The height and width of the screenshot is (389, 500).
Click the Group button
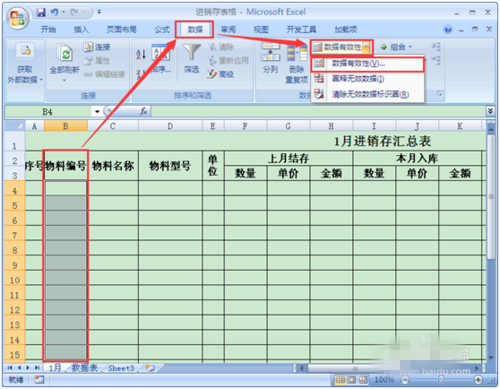click(x=396, y=47)
